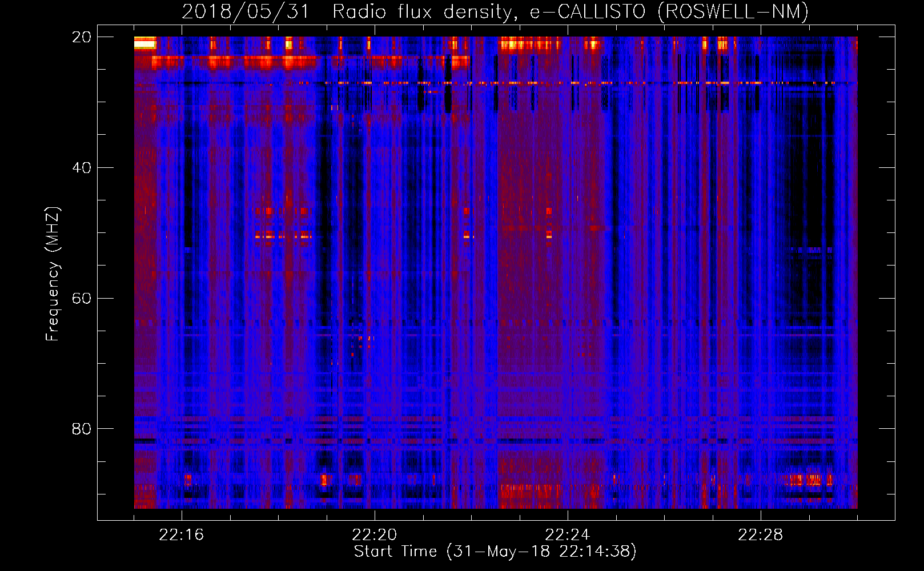Click the 60 frequency tick label
924x571 pixels.
tap(82, 299)
